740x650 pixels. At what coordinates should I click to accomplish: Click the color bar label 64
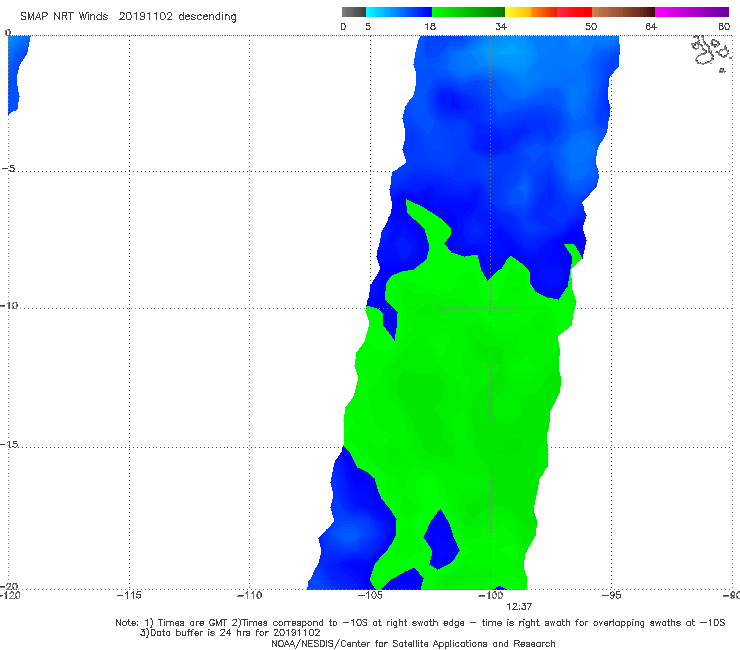point(651,26)
